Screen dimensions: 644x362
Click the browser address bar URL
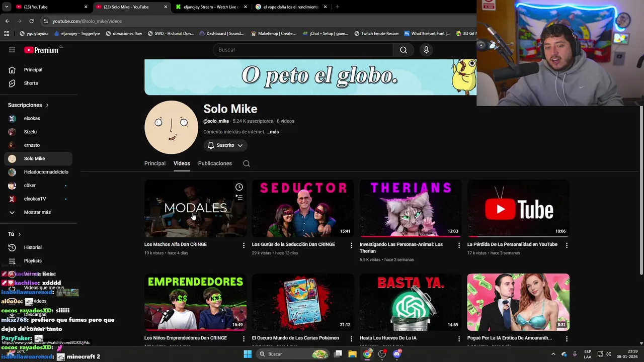(87, 21)
